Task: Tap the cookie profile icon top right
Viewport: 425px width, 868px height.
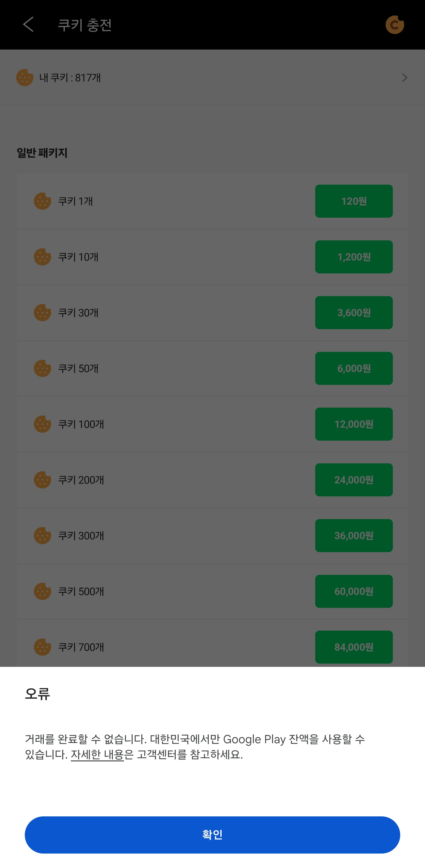Action: click(x=394, y=24)
